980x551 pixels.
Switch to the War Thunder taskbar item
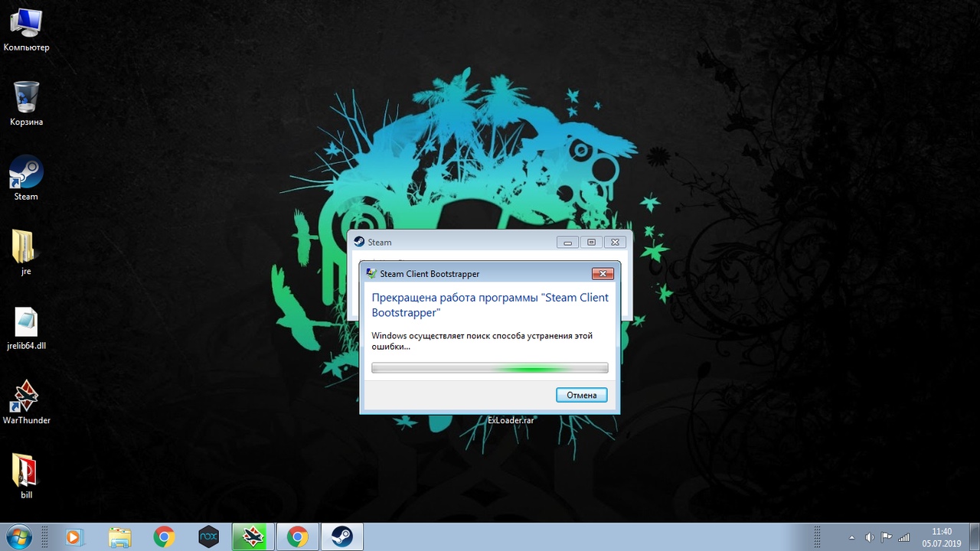click(x=253, y=537)
